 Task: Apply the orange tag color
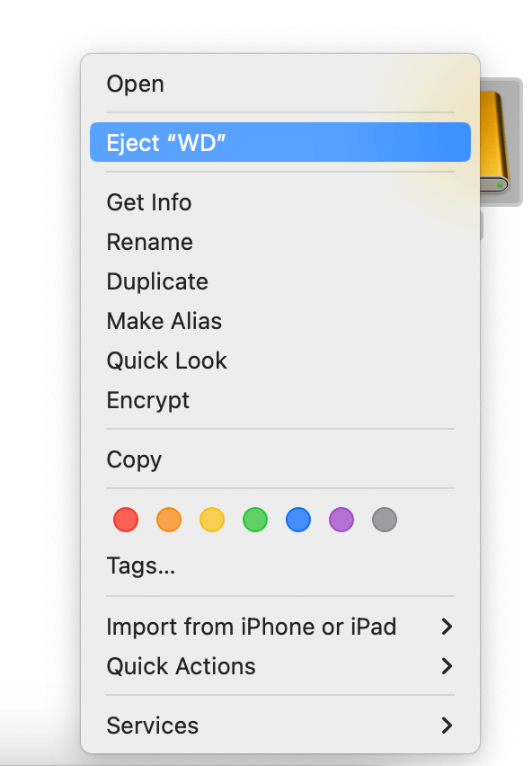(x=169, y=519)
